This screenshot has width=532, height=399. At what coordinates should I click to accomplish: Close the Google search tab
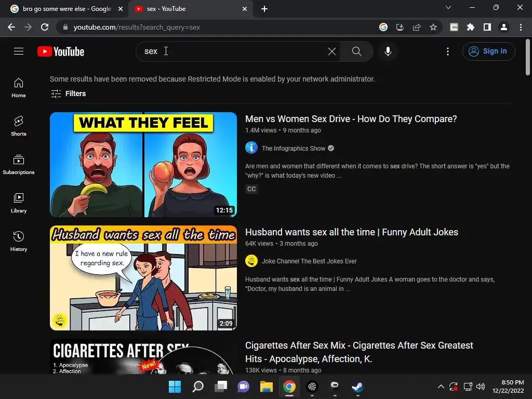coord(121,9)
